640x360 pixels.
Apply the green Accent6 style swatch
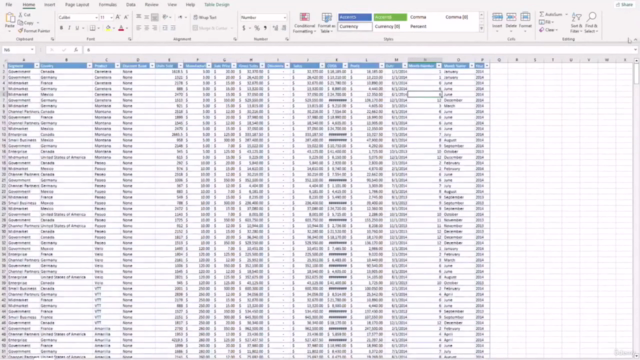(x=390, y=17)
